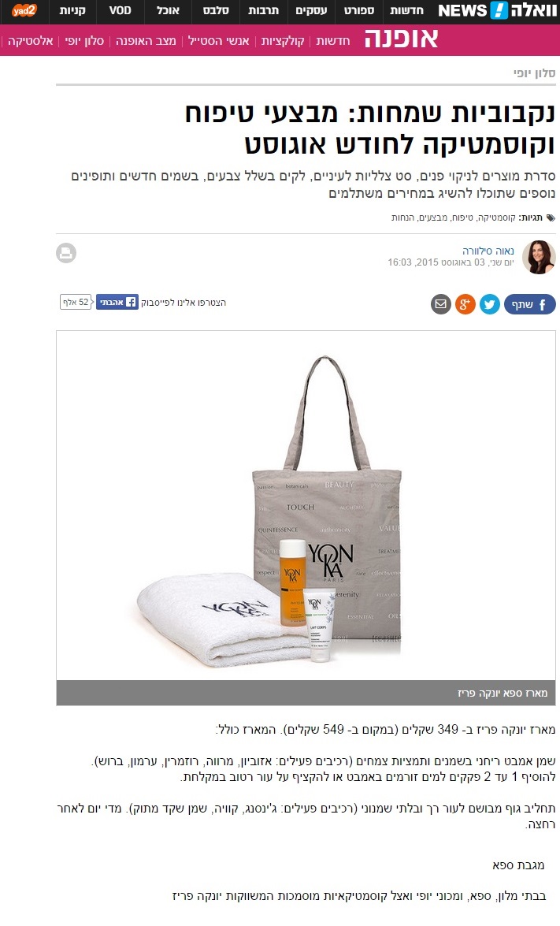Viewport: 560px width, 926px height.
Task: Click the Yonka Paris spa kit image
Action: click(x=306, y=505)
